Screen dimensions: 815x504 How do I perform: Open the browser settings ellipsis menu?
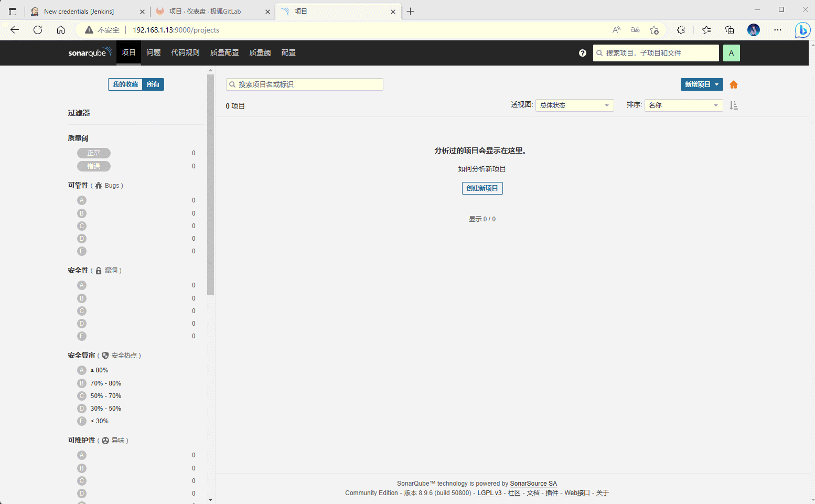tap(778, 30)
